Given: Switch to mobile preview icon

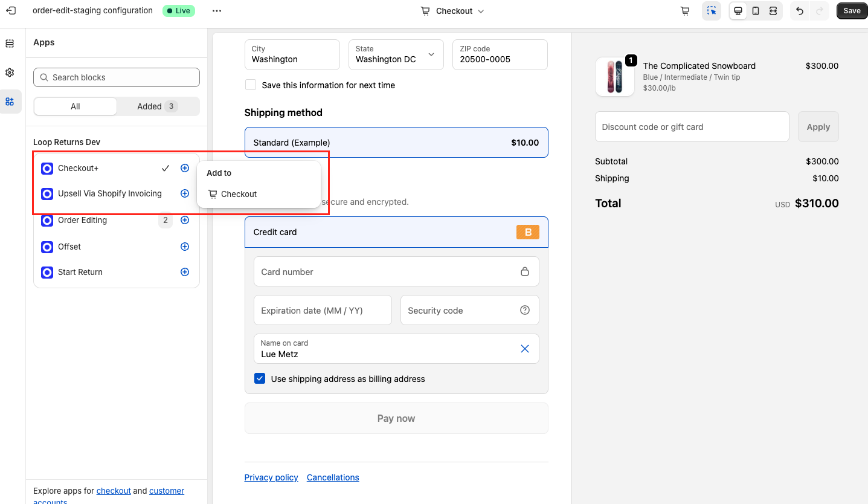Looking at the screenshot, I should coord(755,11).
